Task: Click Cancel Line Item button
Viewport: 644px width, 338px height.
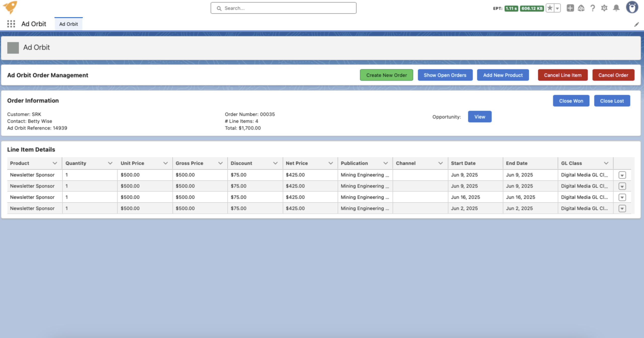Action: coord(563,75)
